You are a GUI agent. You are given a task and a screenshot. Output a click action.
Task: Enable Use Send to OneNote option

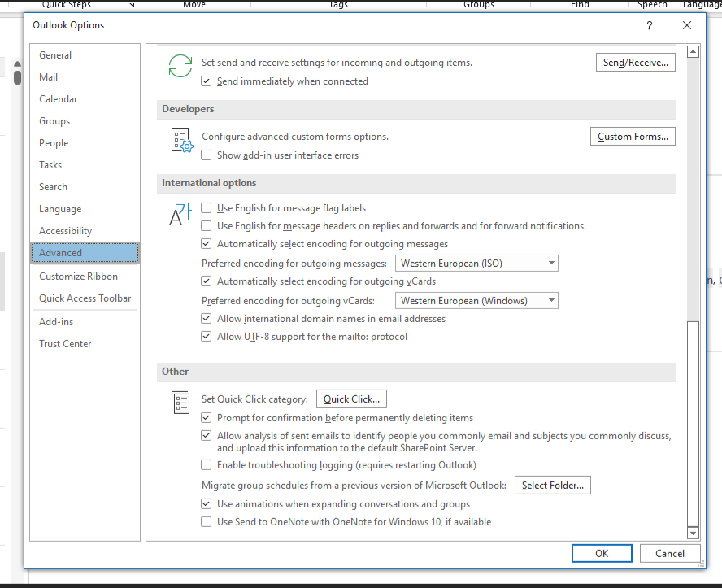(x=207, y=521)
